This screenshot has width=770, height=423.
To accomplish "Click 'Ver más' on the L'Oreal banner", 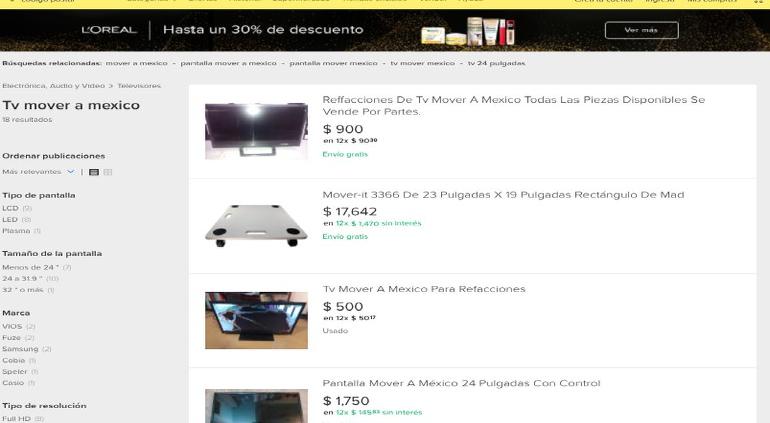I will 641,30.
